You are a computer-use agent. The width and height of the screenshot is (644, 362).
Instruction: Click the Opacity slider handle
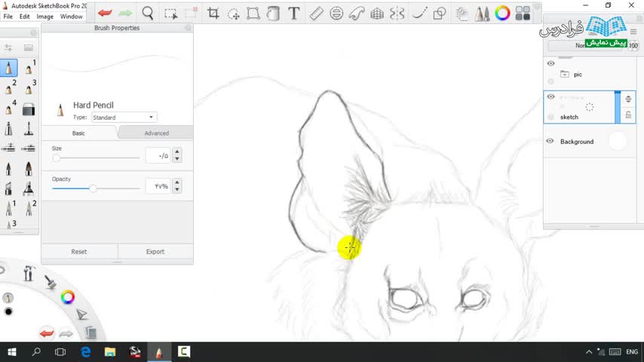coord(93,188)
